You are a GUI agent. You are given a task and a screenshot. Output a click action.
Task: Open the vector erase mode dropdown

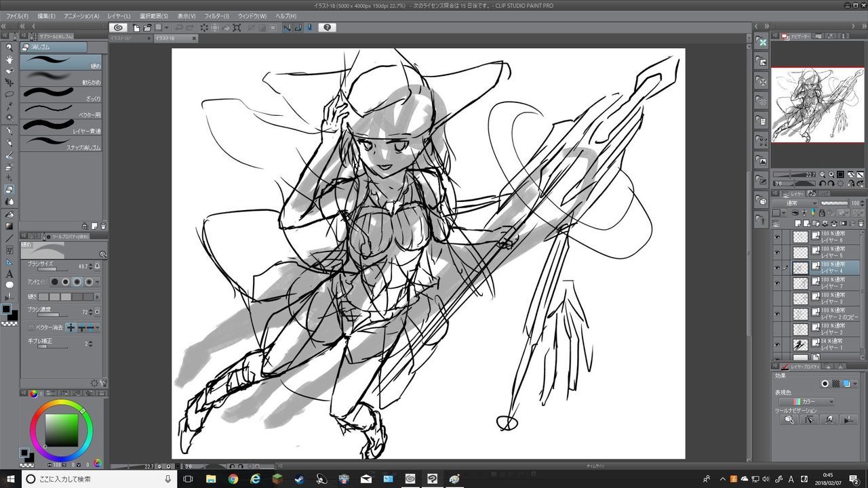pyautogui.click(x=98, y=327)
